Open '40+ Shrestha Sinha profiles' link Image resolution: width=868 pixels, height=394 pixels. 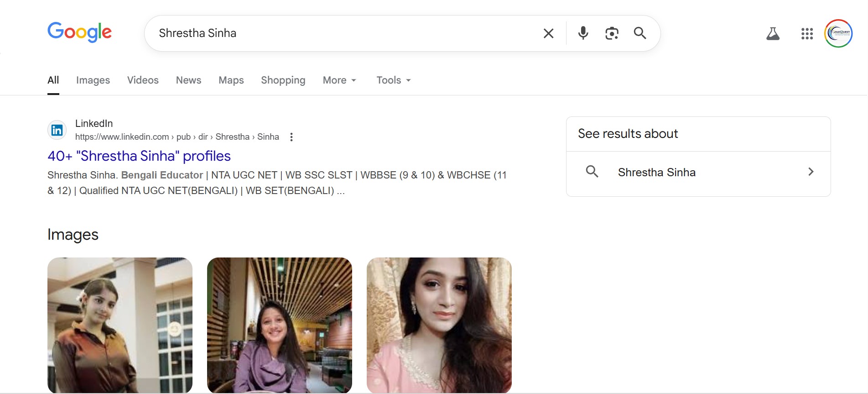coord(139,156)
